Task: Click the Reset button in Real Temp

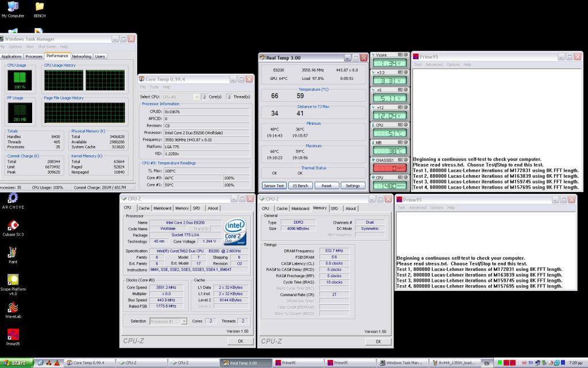Action: (x=326, y=186)
